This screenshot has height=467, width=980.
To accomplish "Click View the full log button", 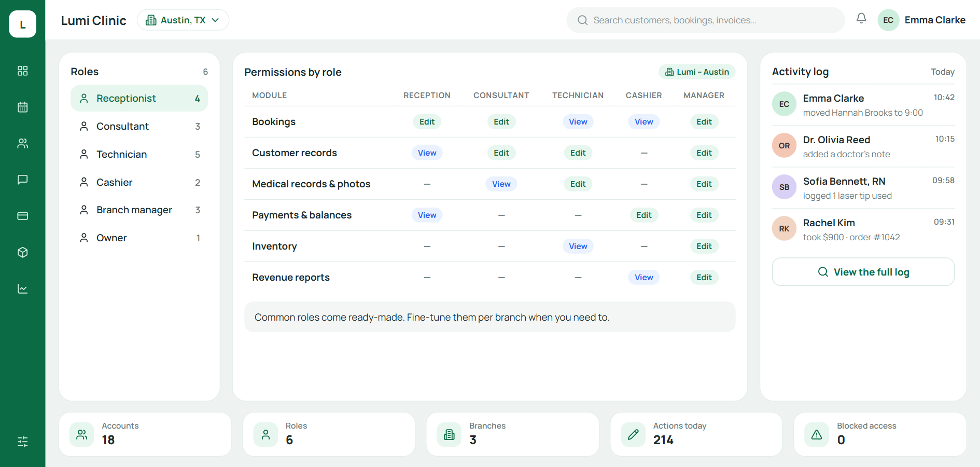I will click(863, 272).
